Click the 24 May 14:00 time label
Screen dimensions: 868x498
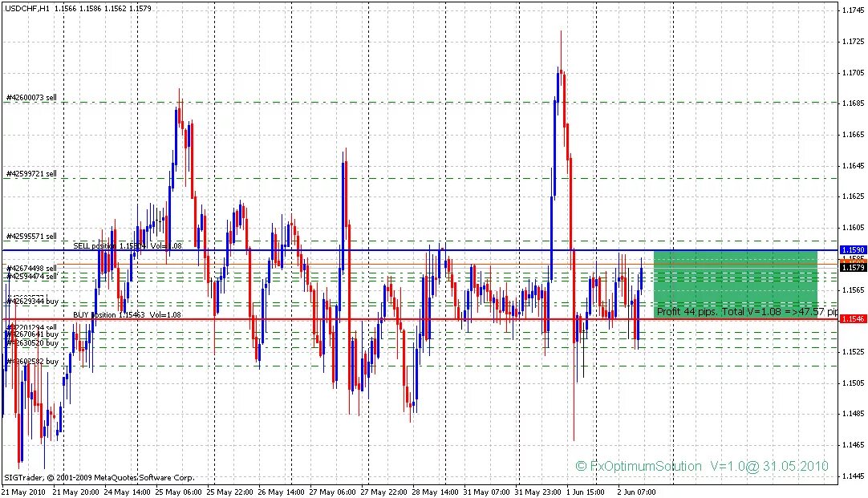[x=128, y=492]
